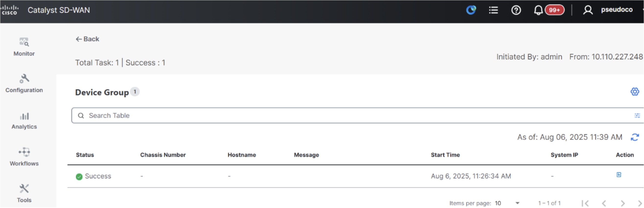Click the blue Cisco AI assistant icon
This screenshot has width=644, height=208.
tap(471, 10)
